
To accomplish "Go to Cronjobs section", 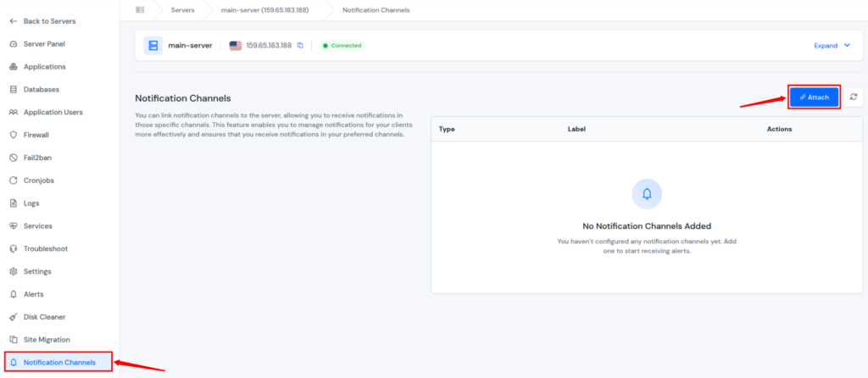I will point(37,181).
